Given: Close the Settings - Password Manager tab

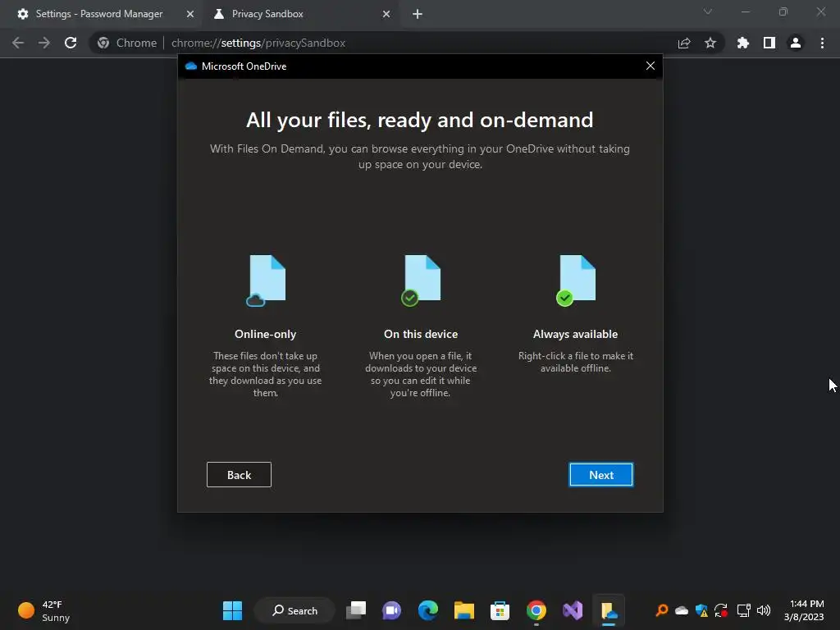Looking at the screenshot, I should click(190, 14).
